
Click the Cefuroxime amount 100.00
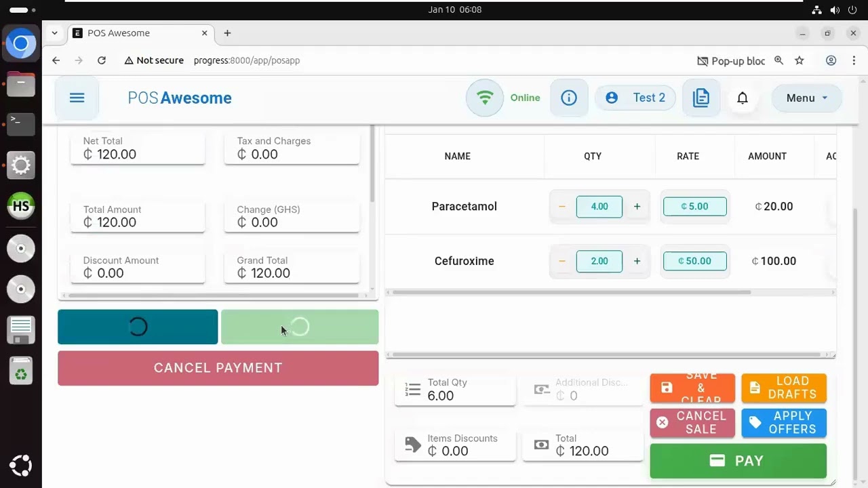(774, 261)
